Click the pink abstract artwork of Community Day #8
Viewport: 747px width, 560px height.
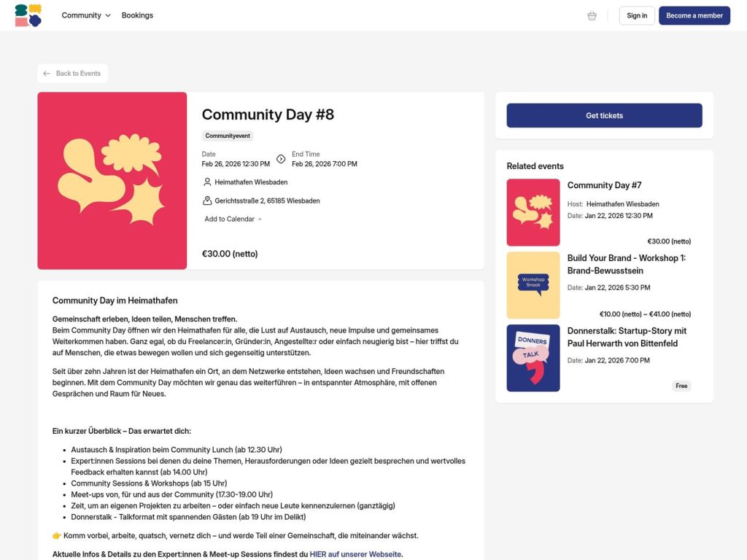coord(112,179)
